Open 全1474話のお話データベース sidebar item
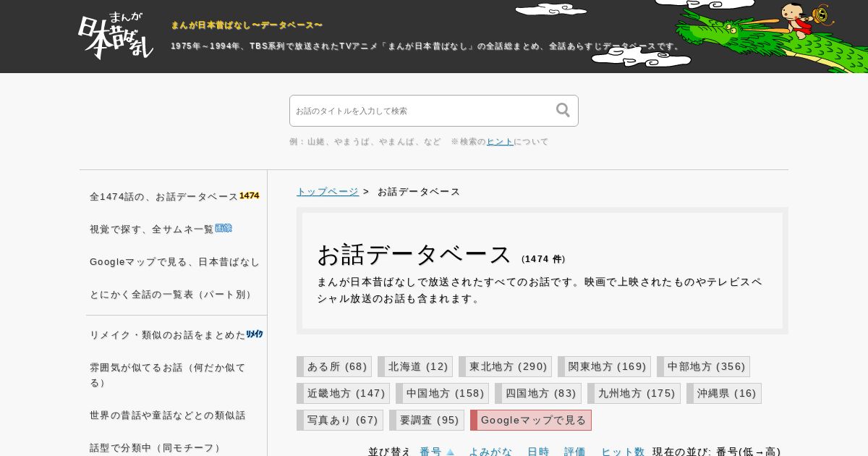The image size is (868, 456). click(164, 197)
